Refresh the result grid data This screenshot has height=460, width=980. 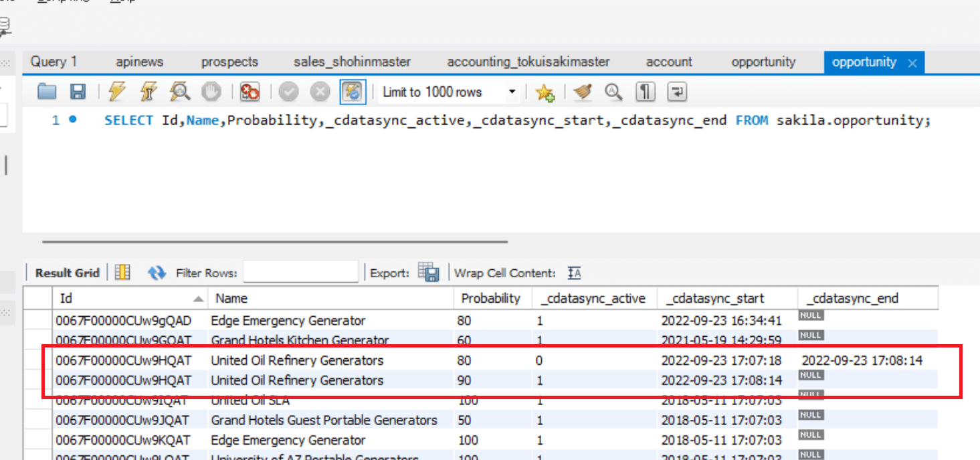click(157, 273)
